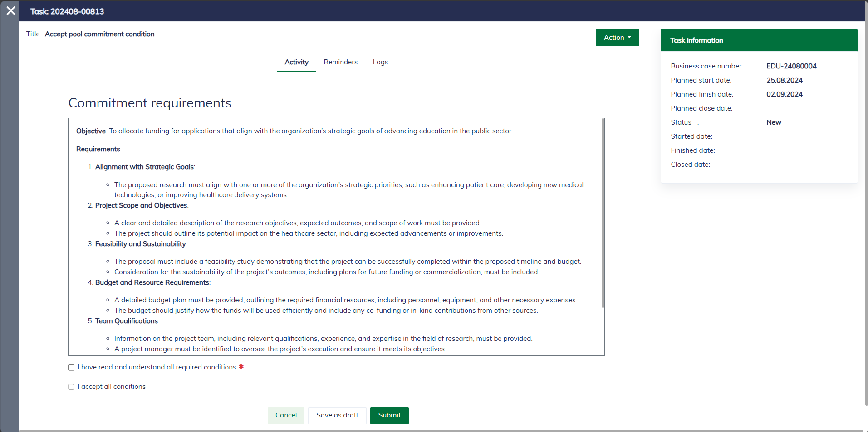
Task: Open the Reminders tab
Action: coord(340,62)
